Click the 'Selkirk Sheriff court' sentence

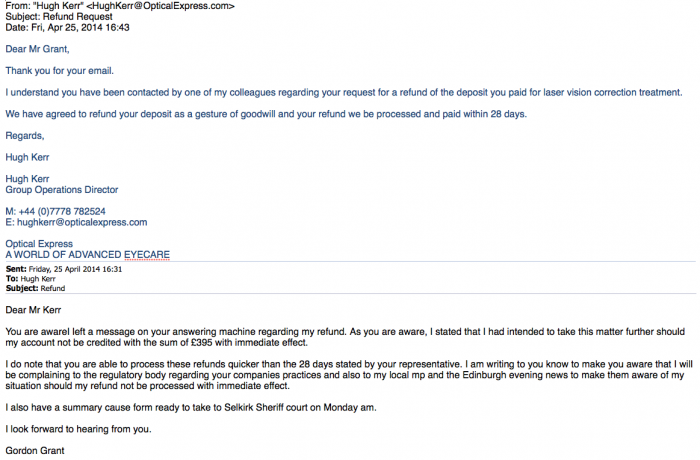[191, 407]
